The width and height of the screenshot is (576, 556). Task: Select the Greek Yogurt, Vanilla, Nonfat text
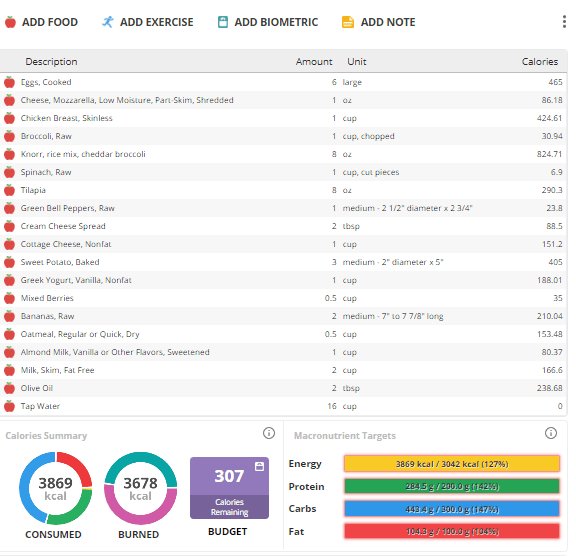(x=76, y=280)
